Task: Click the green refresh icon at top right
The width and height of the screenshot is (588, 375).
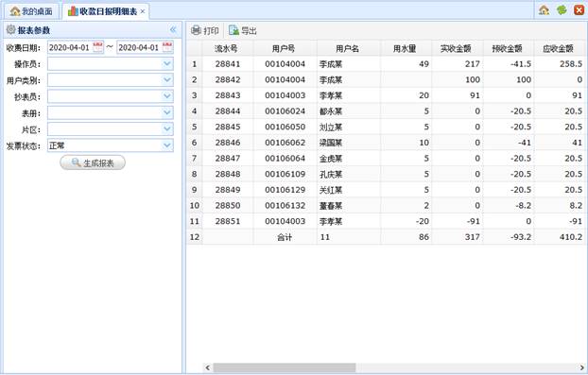Action: (562, 10)
